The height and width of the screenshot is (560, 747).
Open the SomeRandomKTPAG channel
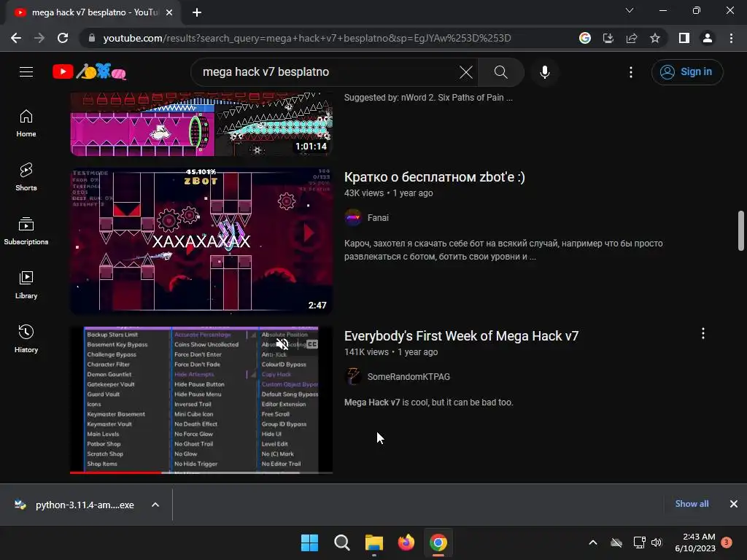coord(409,377)
